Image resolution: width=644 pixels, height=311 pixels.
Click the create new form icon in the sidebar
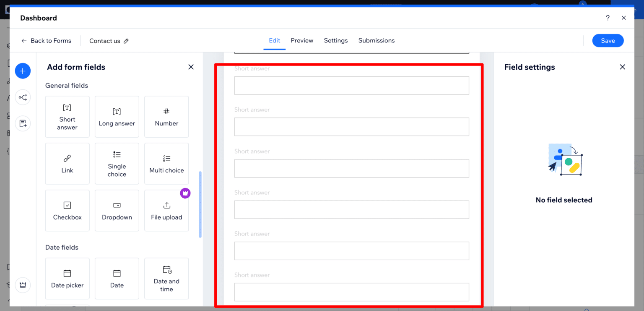point(23,123)
